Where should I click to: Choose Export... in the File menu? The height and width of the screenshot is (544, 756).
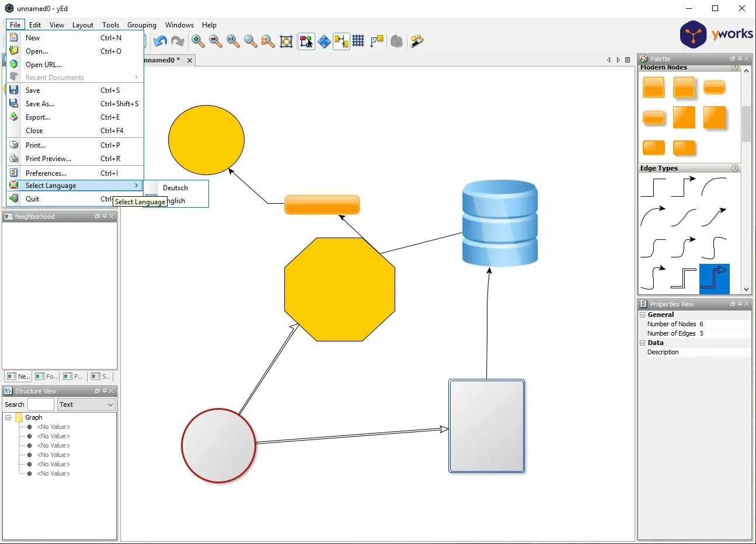75,117
